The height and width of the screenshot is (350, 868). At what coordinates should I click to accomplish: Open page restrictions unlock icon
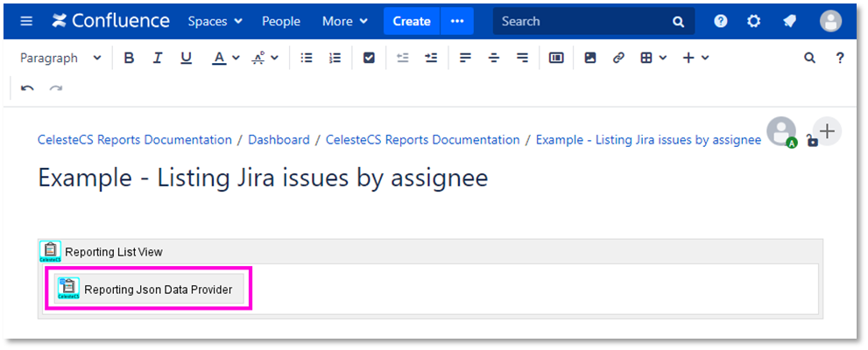(x=812, y=141)
